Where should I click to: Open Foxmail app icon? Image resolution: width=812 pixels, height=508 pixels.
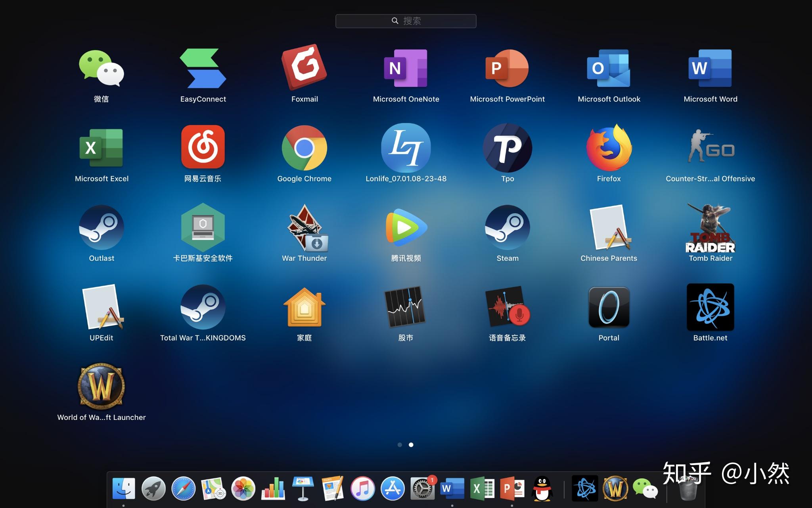pos(304,67)
